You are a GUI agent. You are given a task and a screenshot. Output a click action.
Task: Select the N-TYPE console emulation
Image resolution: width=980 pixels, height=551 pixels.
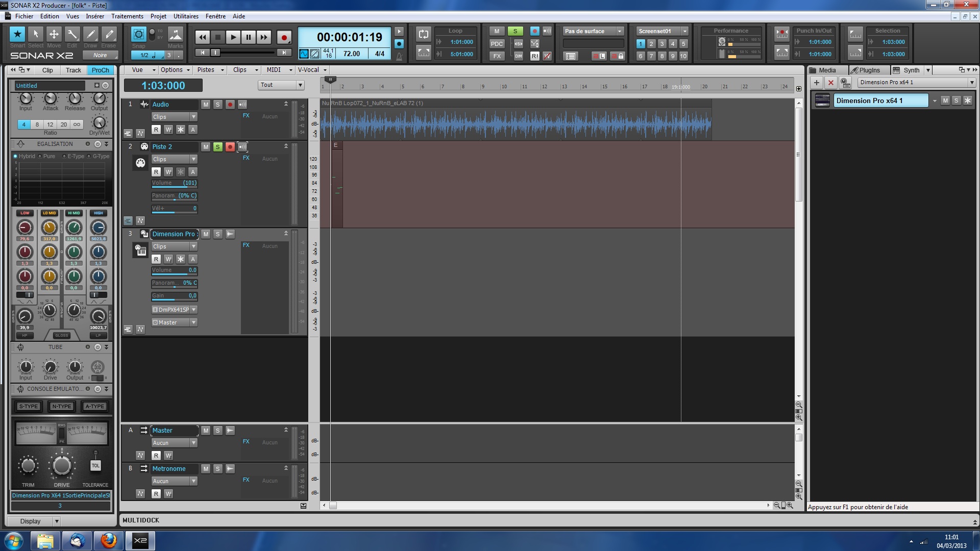pyautogui.click(x=62, y=407)
